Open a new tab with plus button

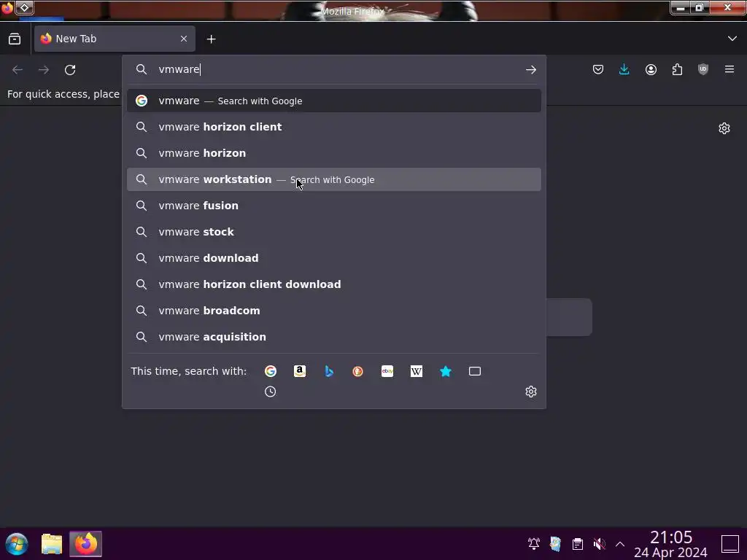[211, 39]
